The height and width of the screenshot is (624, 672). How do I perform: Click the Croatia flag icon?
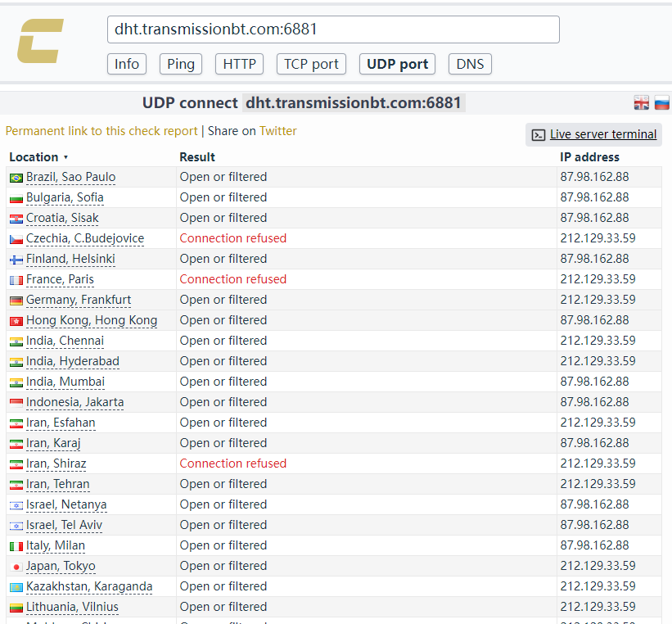point(16,219)
